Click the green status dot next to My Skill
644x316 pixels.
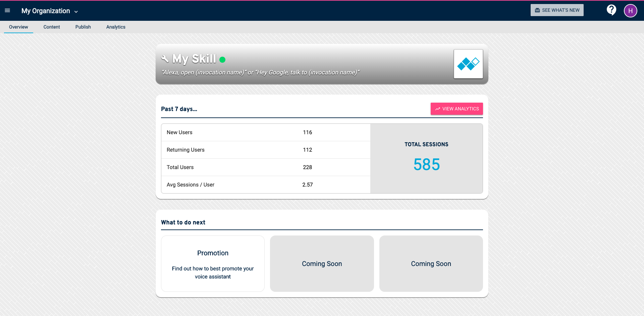(x=222, y=60)
